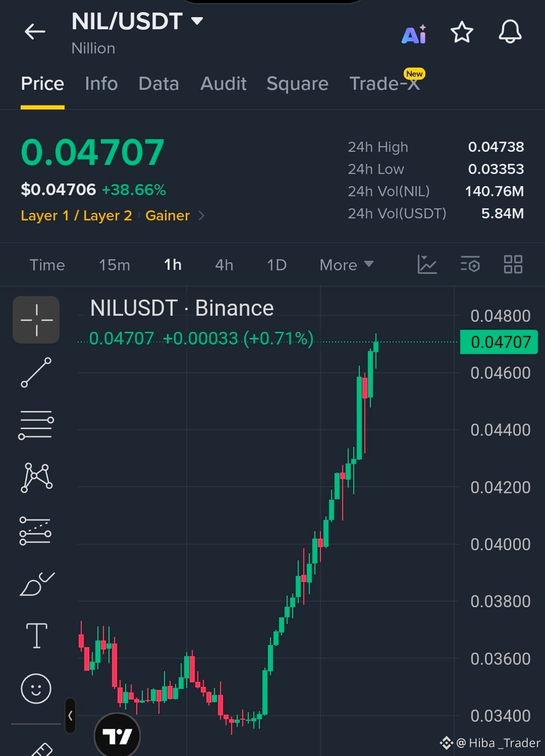Screen dimensions: 545x756
Task: Select the 15m chart interval
Action: 114,265
